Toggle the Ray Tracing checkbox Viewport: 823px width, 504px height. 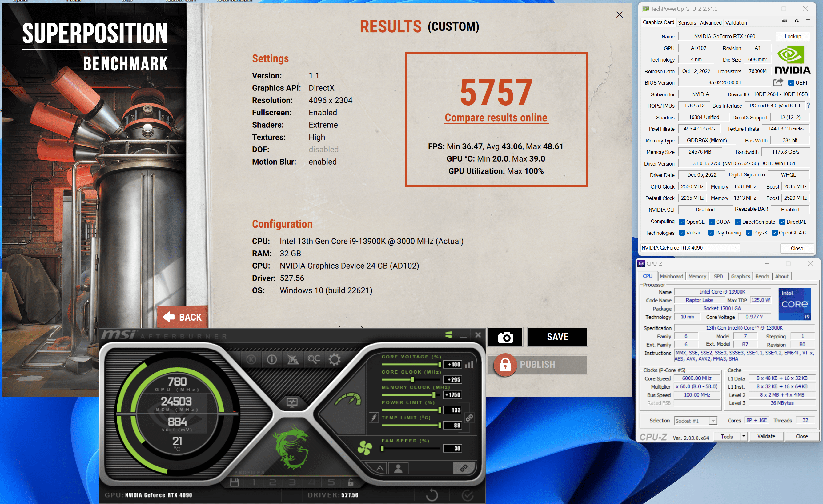coord(711,233)
